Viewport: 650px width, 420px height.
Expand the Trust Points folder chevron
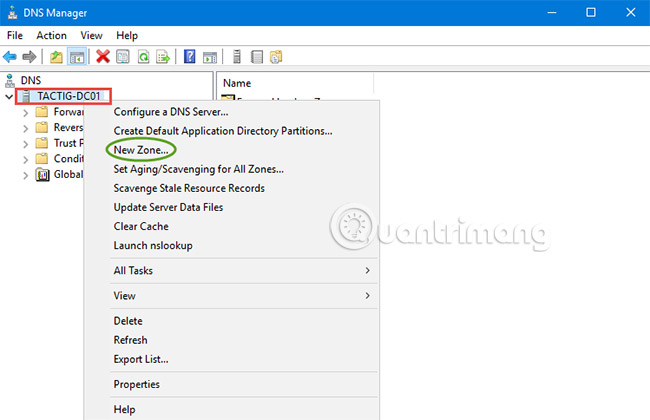tap(25, 144)
